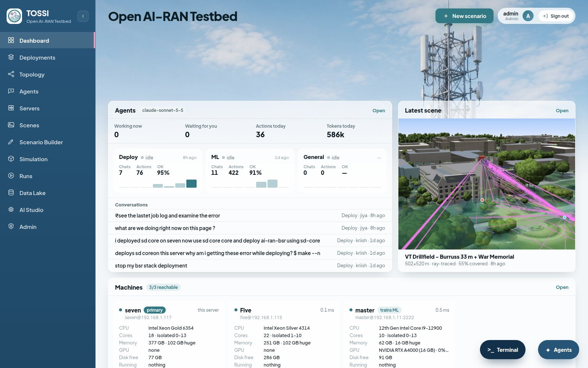Viewport: 588px width, 368px height.
Task: Select the Five machine card name
Action: point(245,310)
